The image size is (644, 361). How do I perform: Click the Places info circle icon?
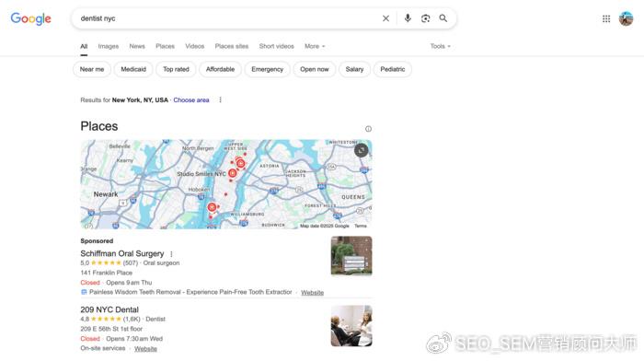pos(368,129)
